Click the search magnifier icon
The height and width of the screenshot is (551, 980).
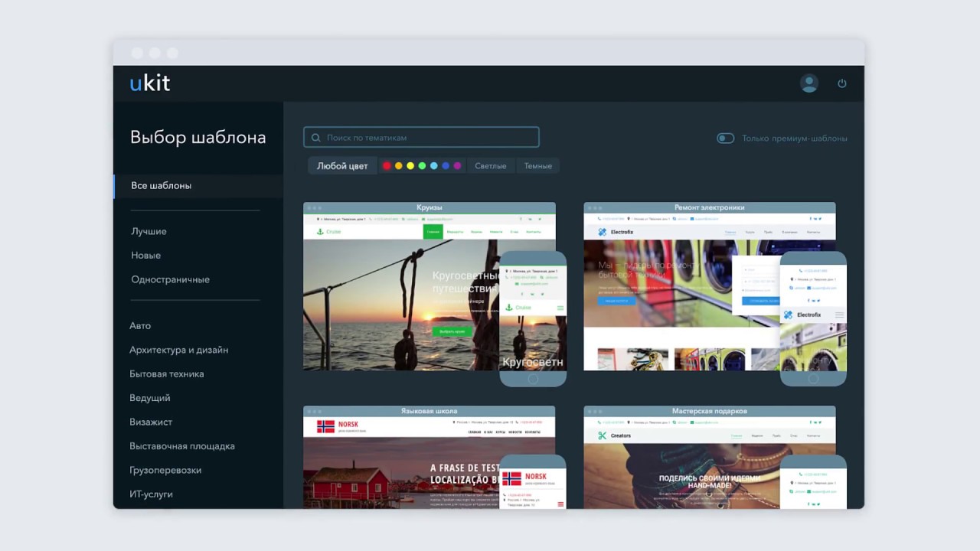(316, 138)
